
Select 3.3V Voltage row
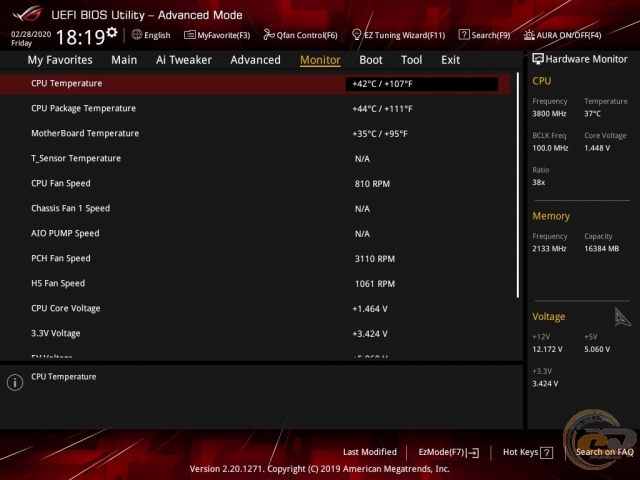pos(255,333)
